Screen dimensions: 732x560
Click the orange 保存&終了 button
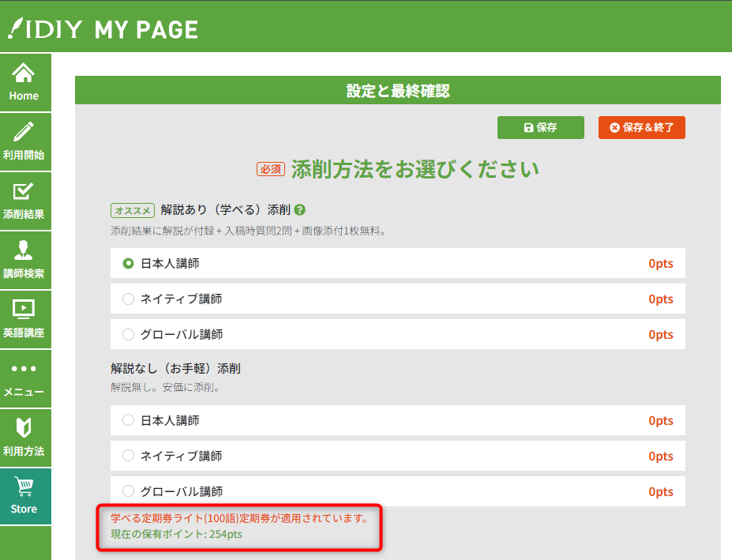(x=641, y=127)
